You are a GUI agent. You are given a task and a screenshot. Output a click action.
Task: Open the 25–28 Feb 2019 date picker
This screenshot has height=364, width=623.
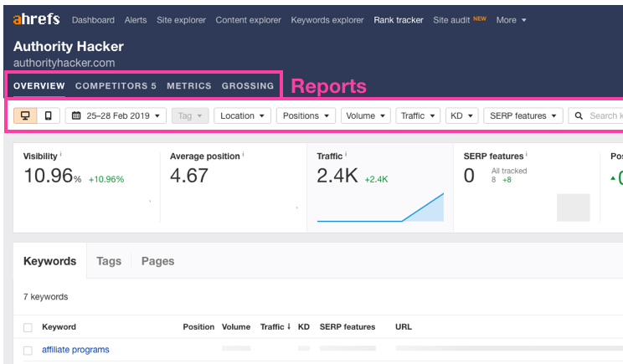(116, 115)
